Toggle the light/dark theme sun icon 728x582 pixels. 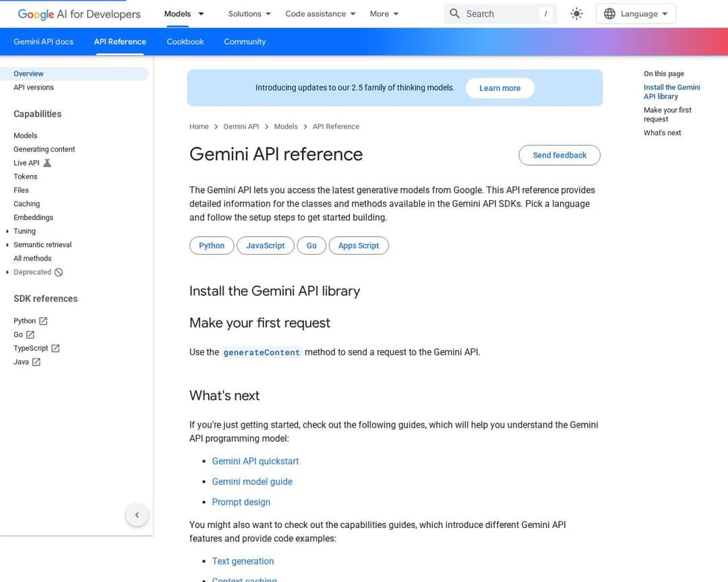click(x=576, y=13)
